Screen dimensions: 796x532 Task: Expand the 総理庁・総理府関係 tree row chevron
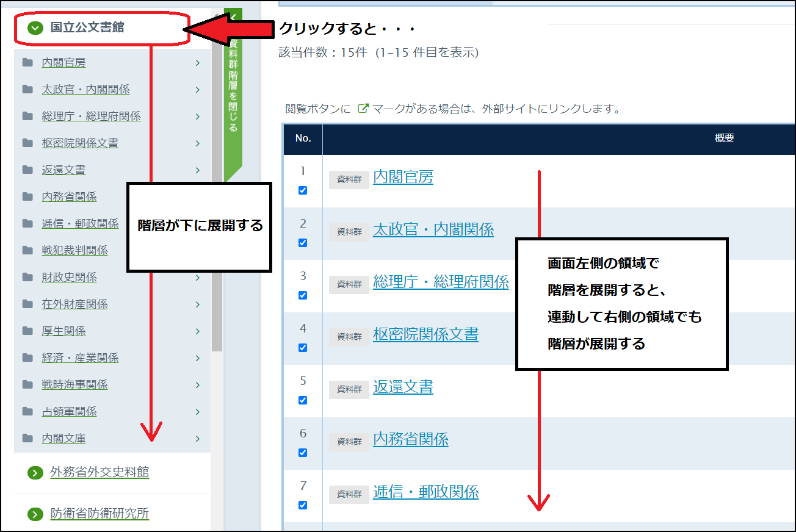coord(198,117)
